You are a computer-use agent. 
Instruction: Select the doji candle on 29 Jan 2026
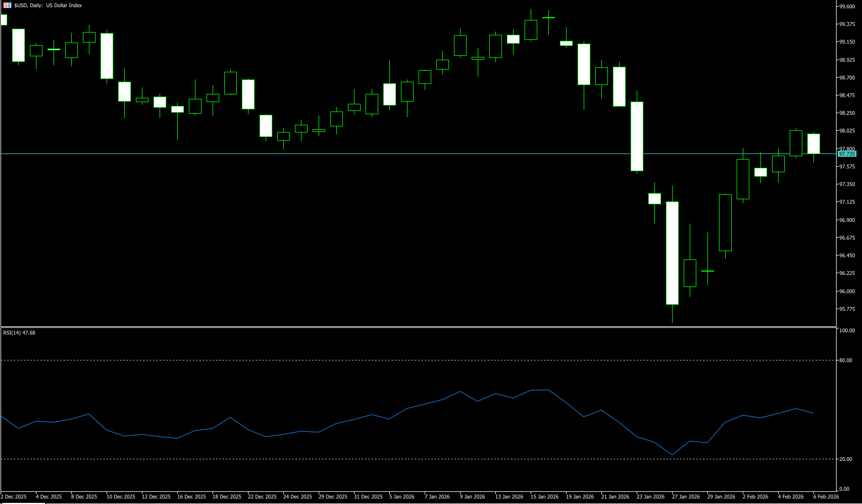pyautogui.click(x=707, y=271)
